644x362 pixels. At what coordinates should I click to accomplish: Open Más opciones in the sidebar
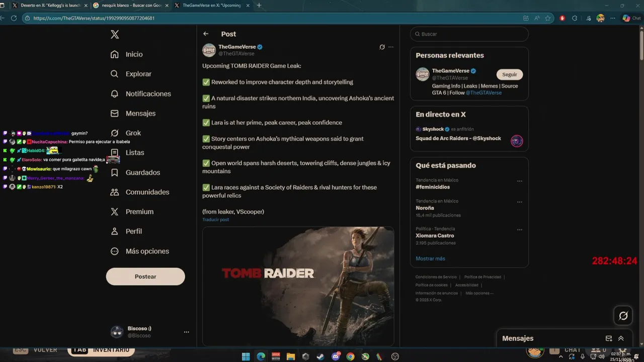(140, 251)
